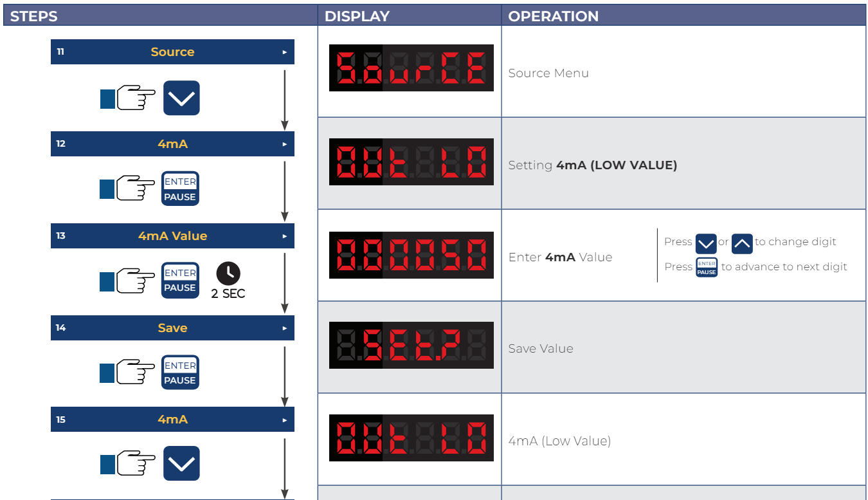Viewport: 868px width, 500px height.
Task: Select the step 14 Save bar
Action: coord(172,328)
